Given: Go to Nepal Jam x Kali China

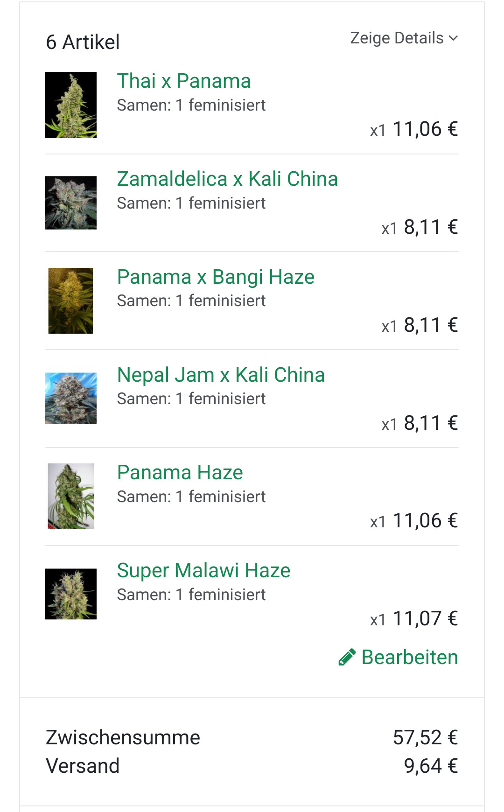Looking at the screenshot, I should point(221,375).
